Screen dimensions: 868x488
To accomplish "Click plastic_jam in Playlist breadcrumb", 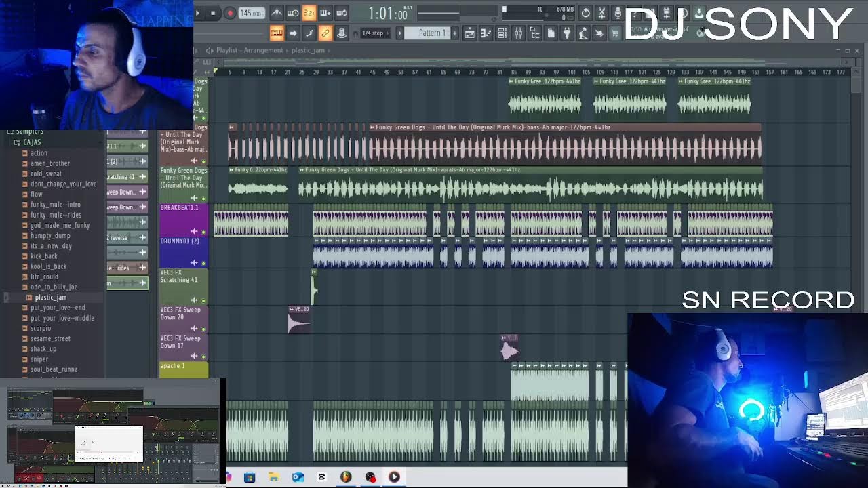I will (x=308, y=50).
